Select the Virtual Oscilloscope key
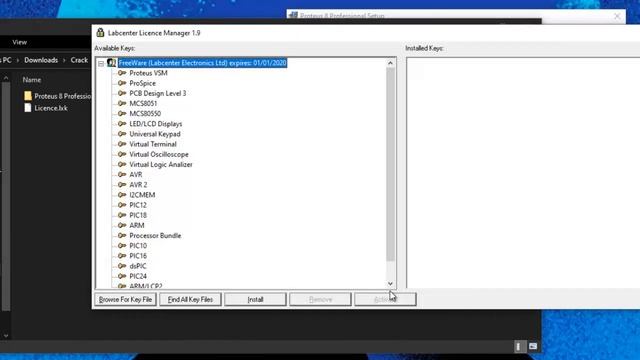This screenshot has width=640, height=360. 159,154
